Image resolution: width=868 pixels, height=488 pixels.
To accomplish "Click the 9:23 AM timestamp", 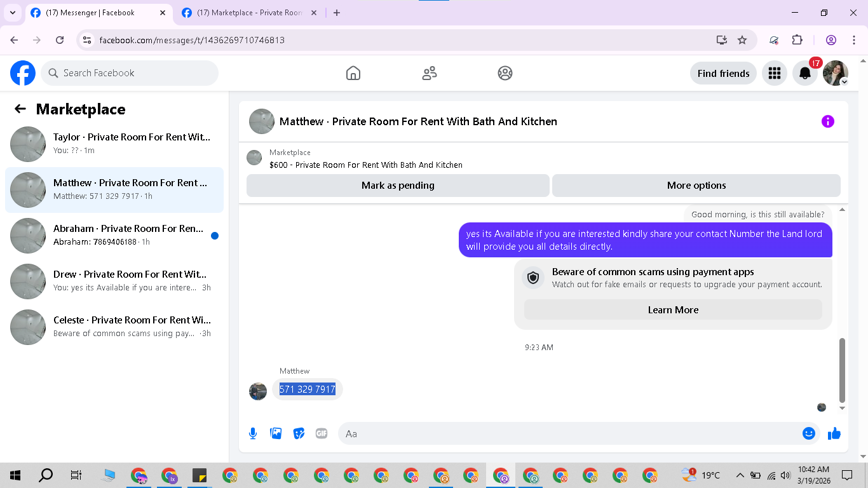I will [539, 348].
